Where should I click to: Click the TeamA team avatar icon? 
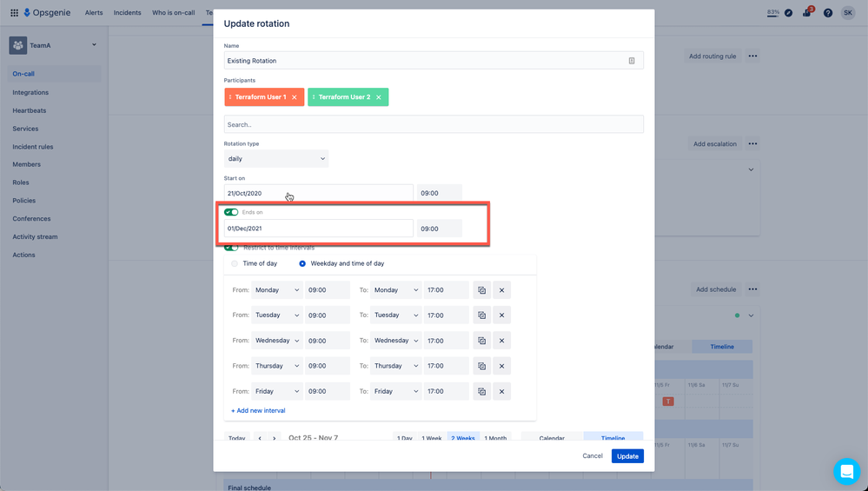(x=17, y=45)
